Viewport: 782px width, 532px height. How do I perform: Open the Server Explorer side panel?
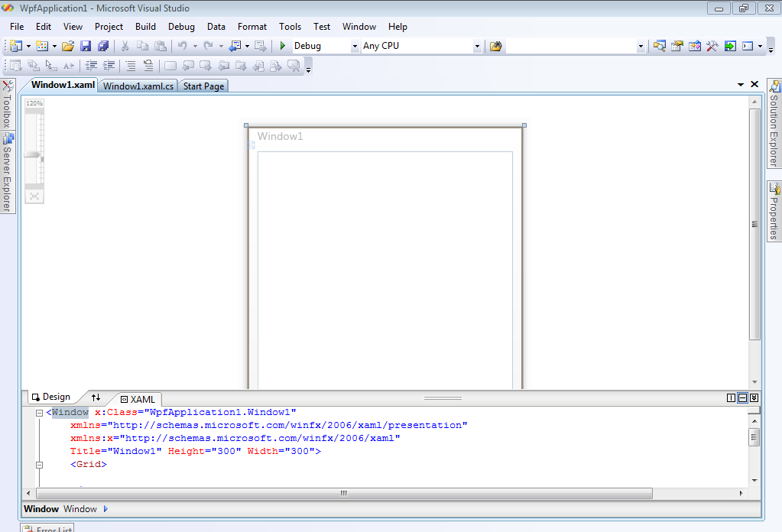(8, 173)
